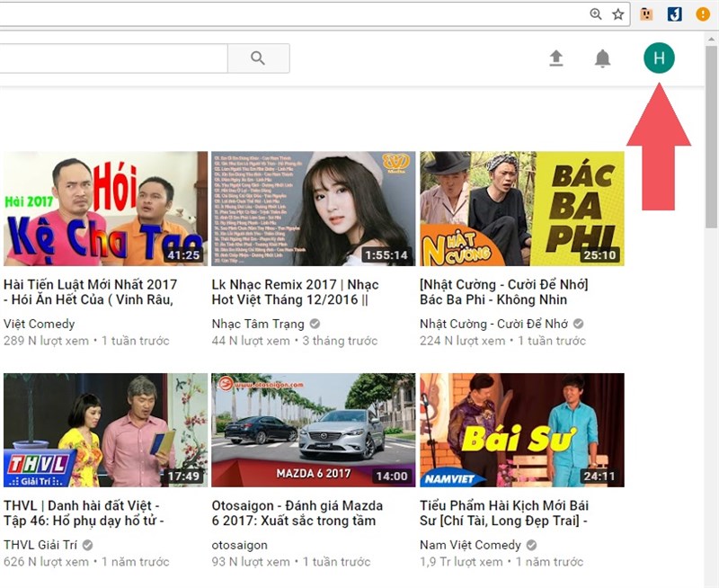Click the orange exclamation browser menu icon

[x=703, y=14]
